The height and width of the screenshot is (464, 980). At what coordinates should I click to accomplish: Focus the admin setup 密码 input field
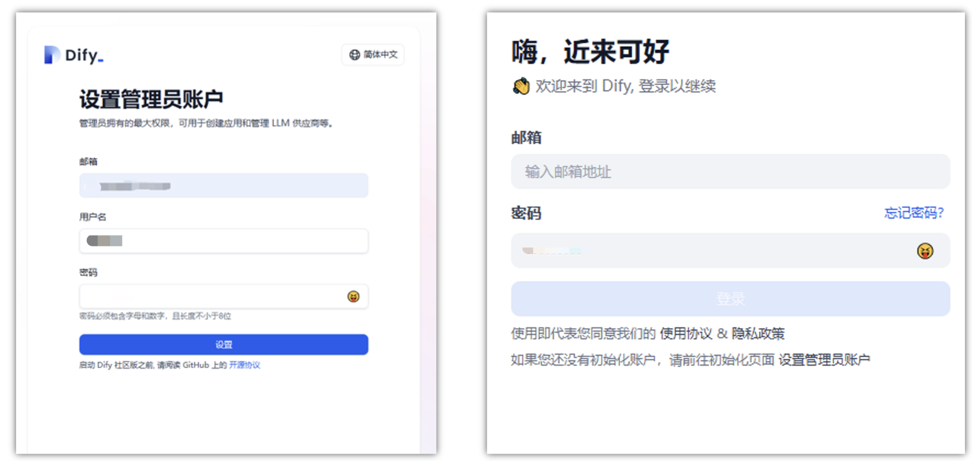pos(211,297)
